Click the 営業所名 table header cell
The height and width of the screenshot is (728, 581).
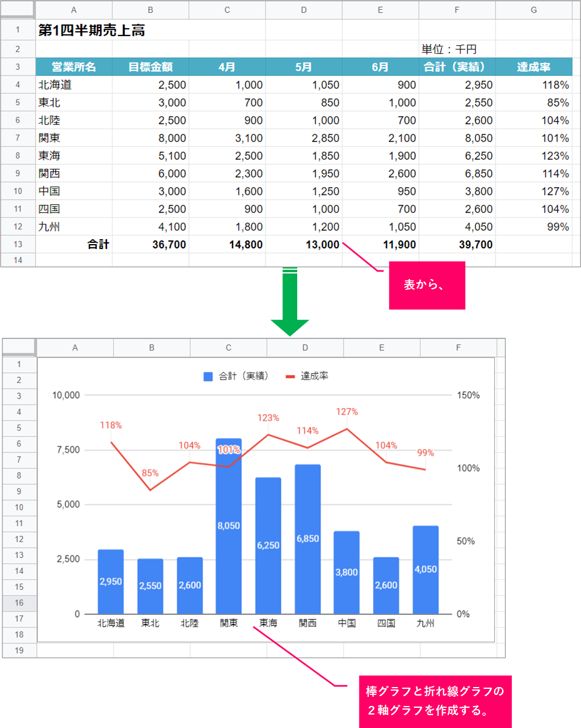[x=74, y=67]
